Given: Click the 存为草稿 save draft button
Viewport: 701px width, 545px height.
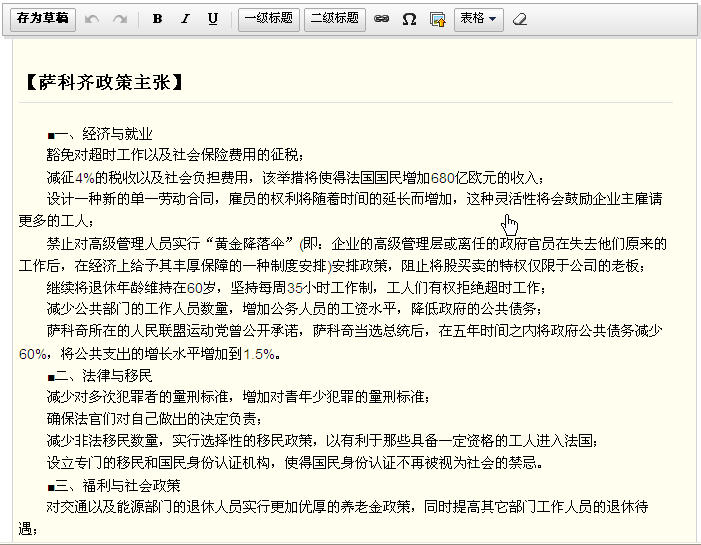Looking at the screenshot, I should coord(42,19).
